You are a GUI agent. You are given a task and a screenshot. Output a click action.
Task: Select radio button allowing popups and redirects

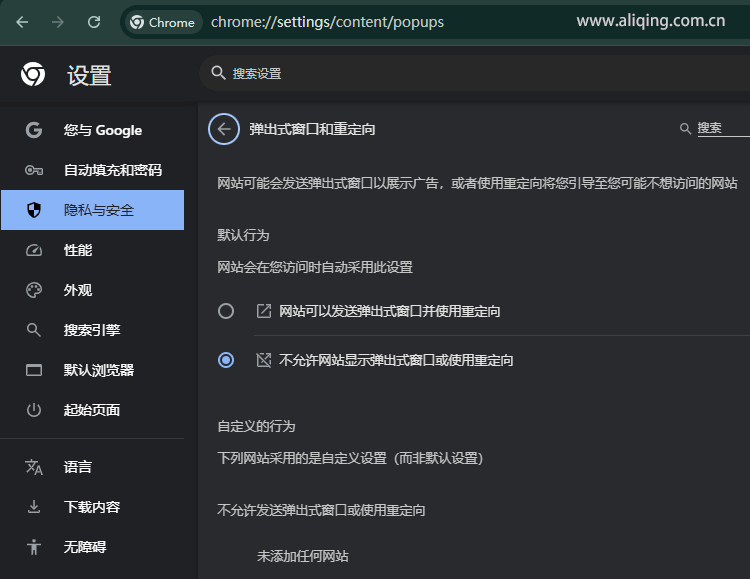[226, 311]
